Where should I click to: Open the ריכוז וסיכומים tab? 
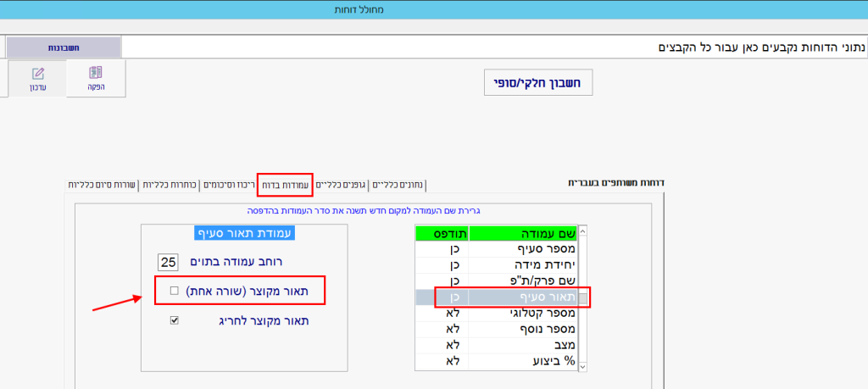coord(229,184)
